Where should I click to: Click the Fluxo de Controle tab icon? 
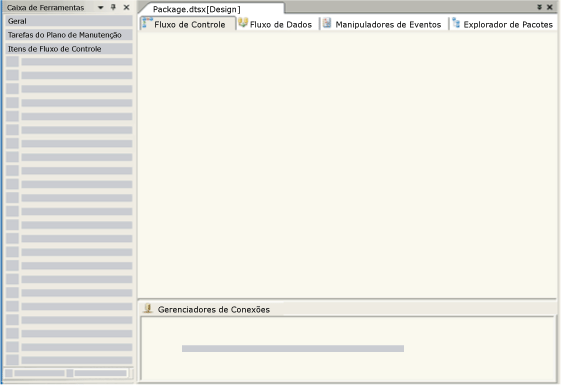coord(147,23)
